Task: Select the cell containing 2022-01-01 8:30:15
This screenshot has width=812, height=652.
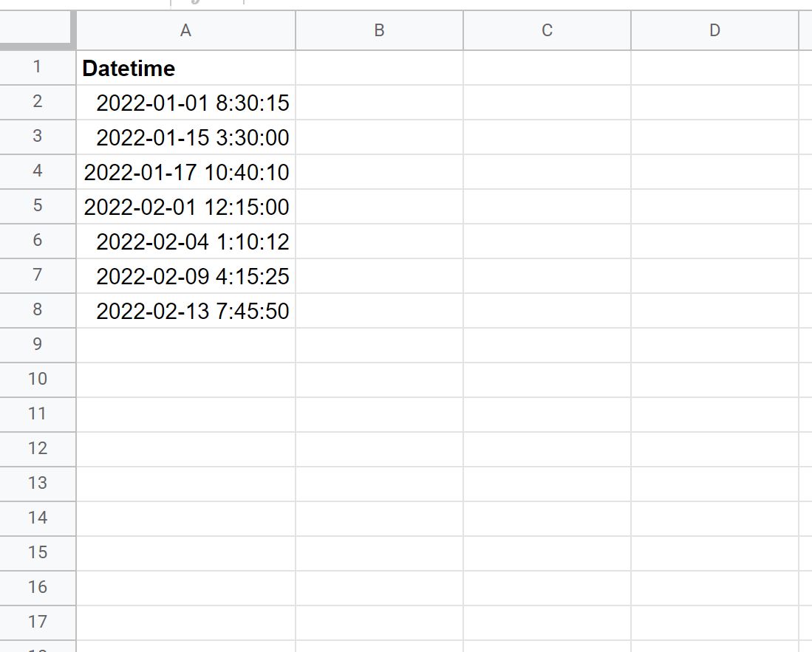Action: [185, 103]
